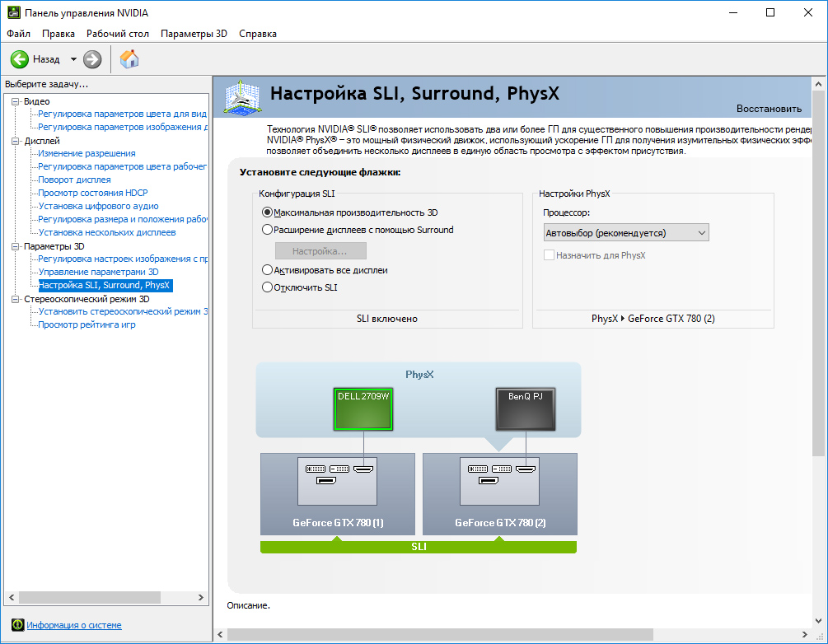Screen dimensions: 828x644
Task: Collapse the Дисплей tree section
Action: pyautogui.click(x=16, y=141)
